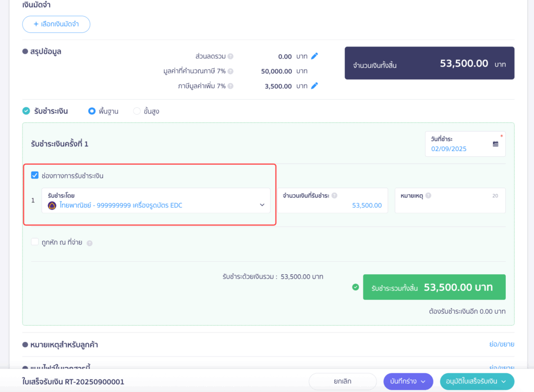Uncheck the ช่องทางการรับชำระเงิน checkbox
Image resolution: width=534 pixels, height=392 pixels.
[35, 176]
